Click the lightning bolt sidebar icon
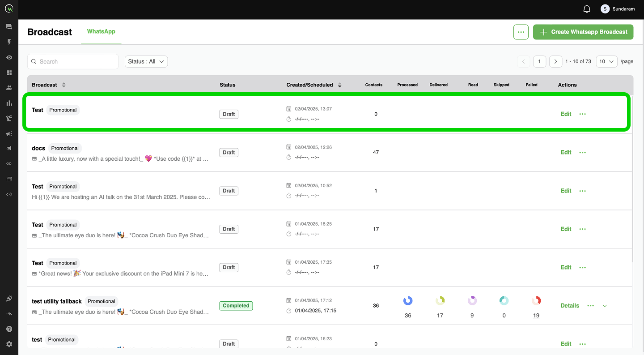644x355 pixels. click(x=9, y=42)
